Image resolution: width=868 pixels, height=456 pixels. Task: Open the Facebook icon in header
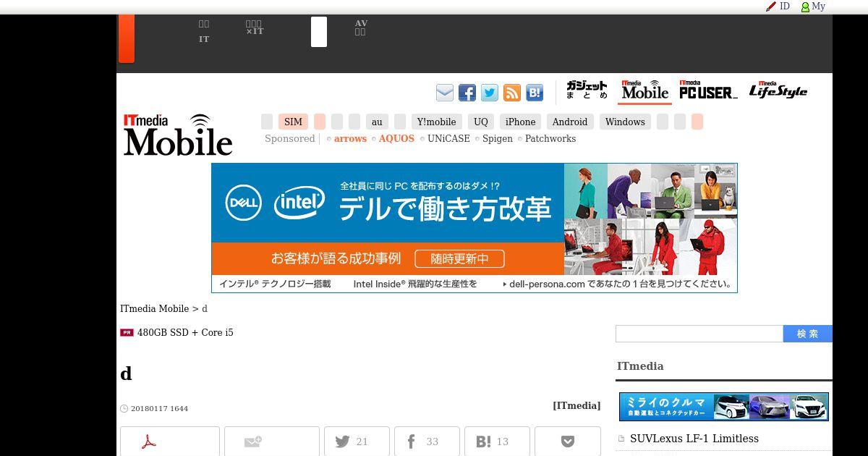[x=467, y=93]
